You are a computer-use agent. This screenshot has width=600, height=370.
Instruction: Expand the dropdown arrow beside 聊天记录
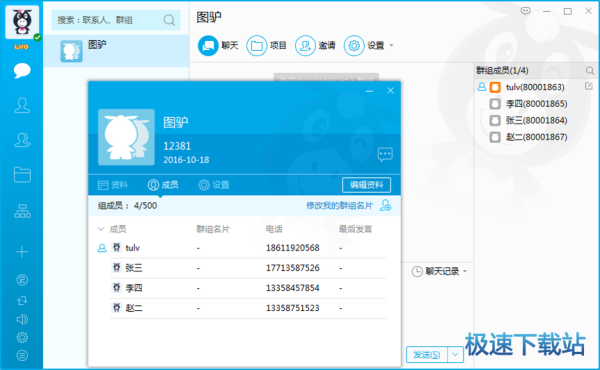pos(465,271)
